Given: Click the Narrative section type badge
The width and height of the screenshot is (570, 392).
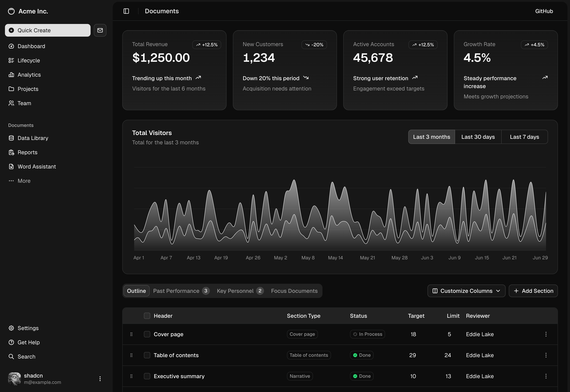Looking at the screenshot, I should (x=300, y=376).
